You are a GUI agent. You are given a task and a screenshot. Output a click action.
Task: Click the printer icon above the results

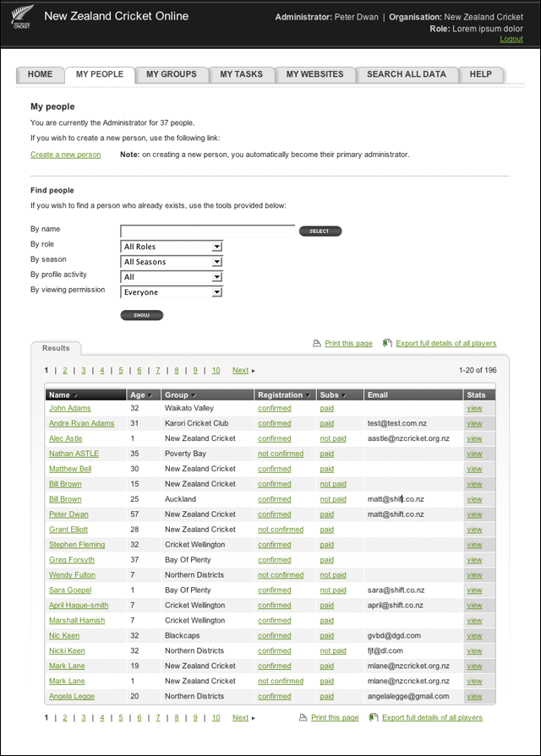(317, 344)
